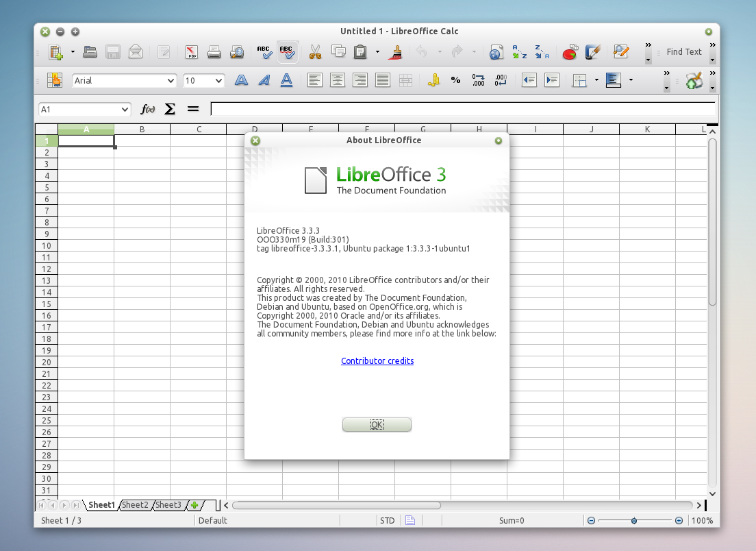The width and height of the screenshot is (756, 551).
Task: Insert a Hyperlink
Action: (496, 52)
